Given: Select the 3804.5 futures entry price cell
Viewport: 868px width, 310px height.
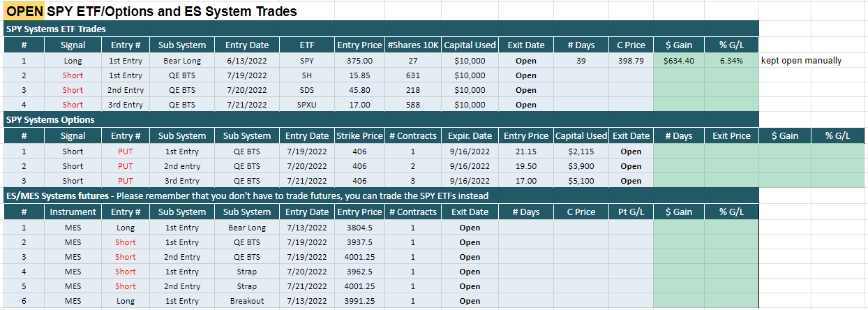Looking at the screenshot, I should [x=359, y=228].
